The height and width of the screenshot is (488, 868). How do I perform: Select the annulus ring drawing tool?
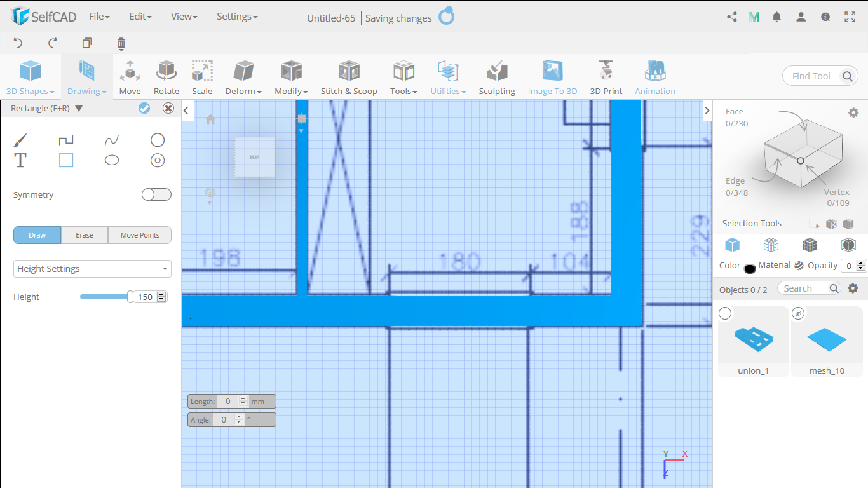(x=158, y=160)
